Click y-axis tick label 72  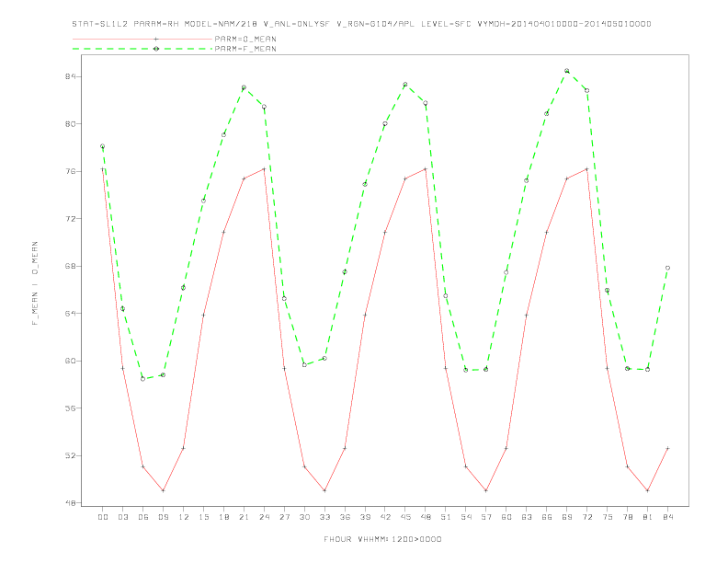(70, 219)
